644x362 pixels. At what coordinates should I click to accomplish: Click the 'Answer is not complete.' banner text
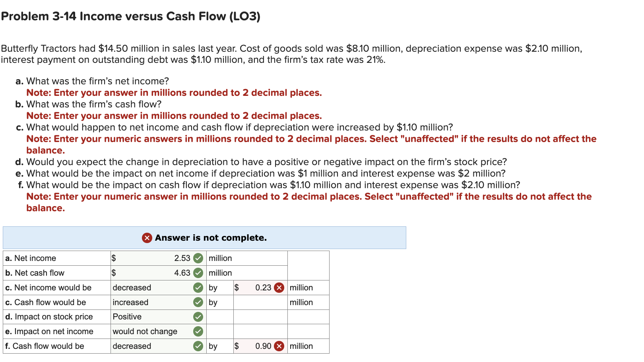[211, 237]
